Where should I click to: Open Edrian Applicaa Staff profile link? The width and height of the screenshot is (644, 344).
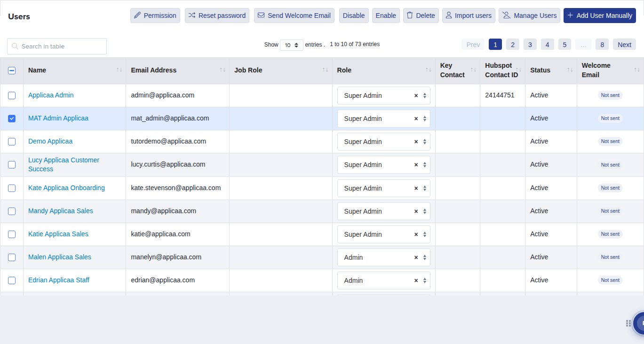click(x=59, y=280)
